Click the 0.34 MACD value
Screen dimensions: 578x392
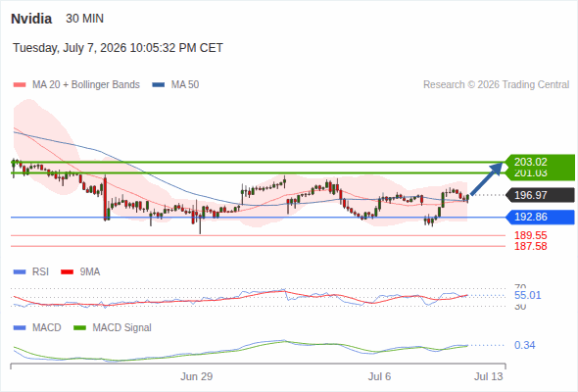(x=524, y=346)
